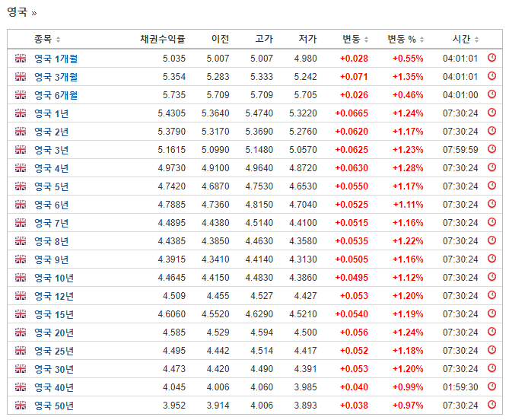509x420 pixels.
Task: Click the percent change +0.46%
Action: [x=408, y=95]
